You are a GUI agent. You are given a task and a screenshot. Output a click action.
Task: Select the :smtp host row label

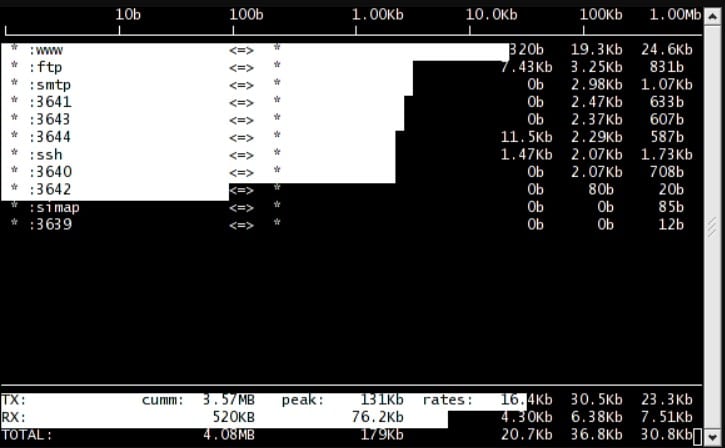(49, 85)
